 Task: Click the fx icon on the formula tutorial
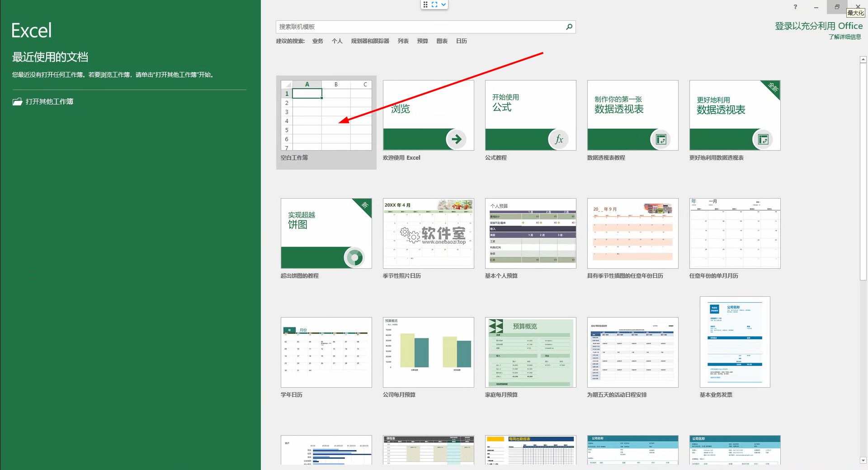559,139
